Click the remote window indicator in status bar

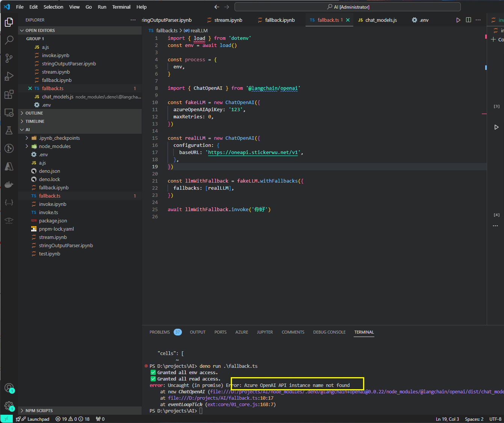click(x=6, y=419)
